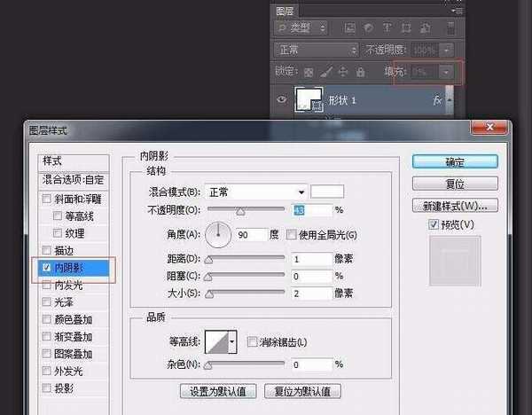Enable the 内发光 checkbox

(x=46, y=285)
